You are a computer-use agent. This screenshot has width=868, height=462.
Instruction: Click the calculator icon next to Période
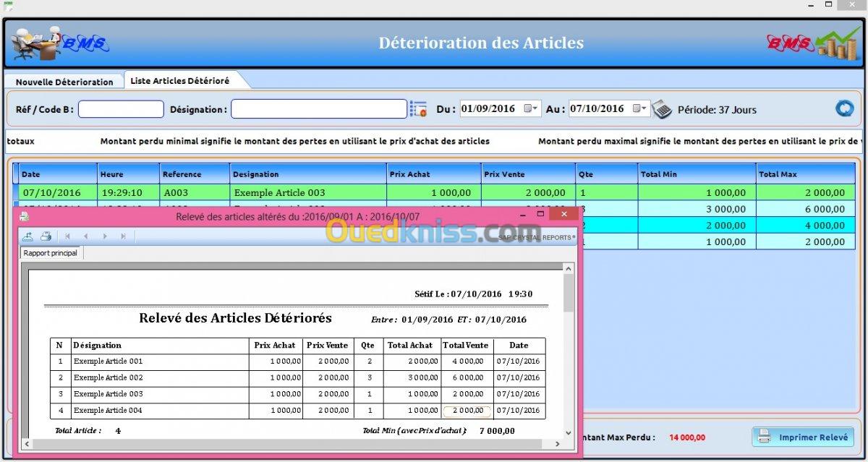[x=661, y=109]
